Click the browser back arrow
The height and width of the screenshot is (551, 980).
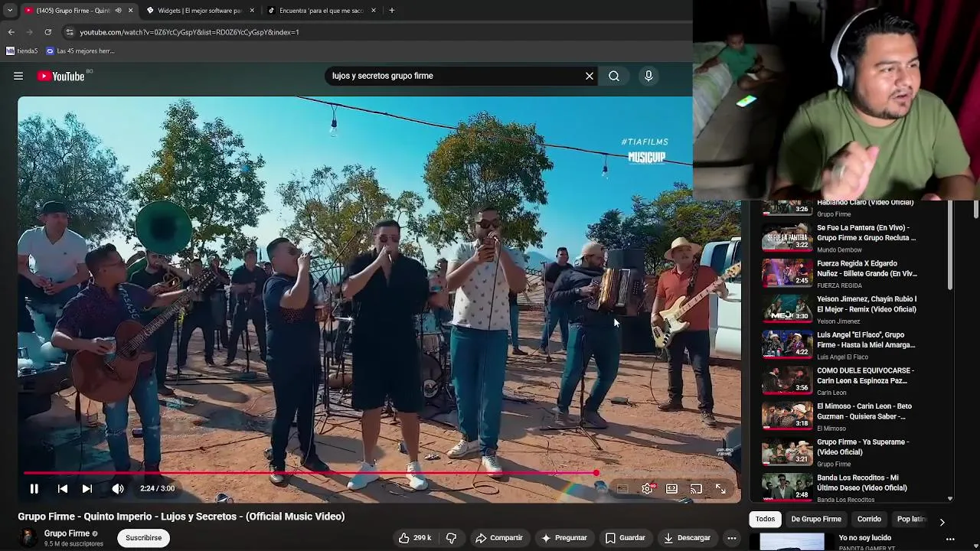(x=11, y=32)
